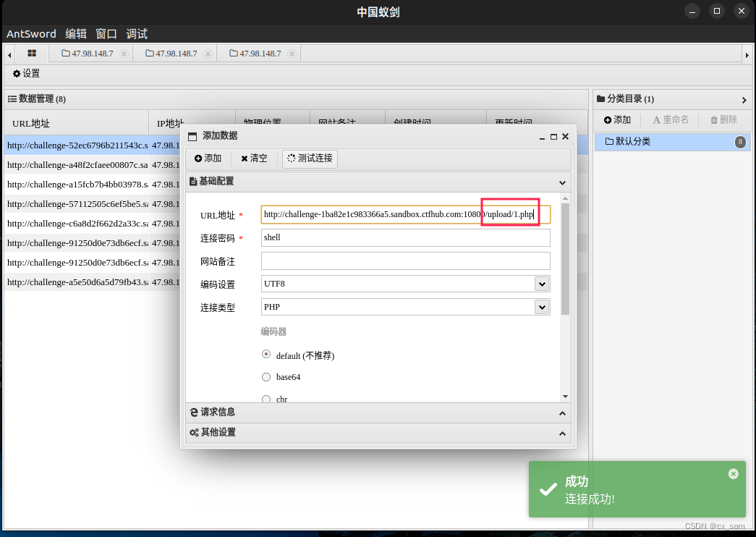Click into the 连接密码 field containing shell
This screenshot has width=756, height=537.
pos(405,237)
